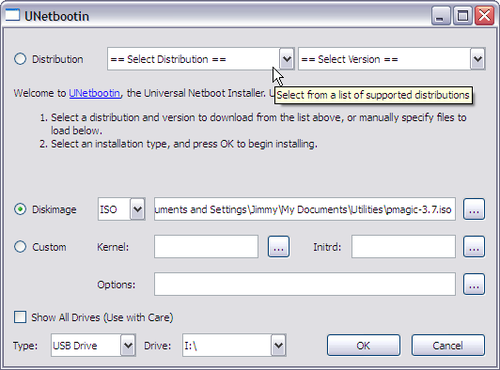Open the Type USB Drive dropdown
Image resolution: width=500 pixels, height=370 pixels.
pyautogui.click(x=93, y=345)
